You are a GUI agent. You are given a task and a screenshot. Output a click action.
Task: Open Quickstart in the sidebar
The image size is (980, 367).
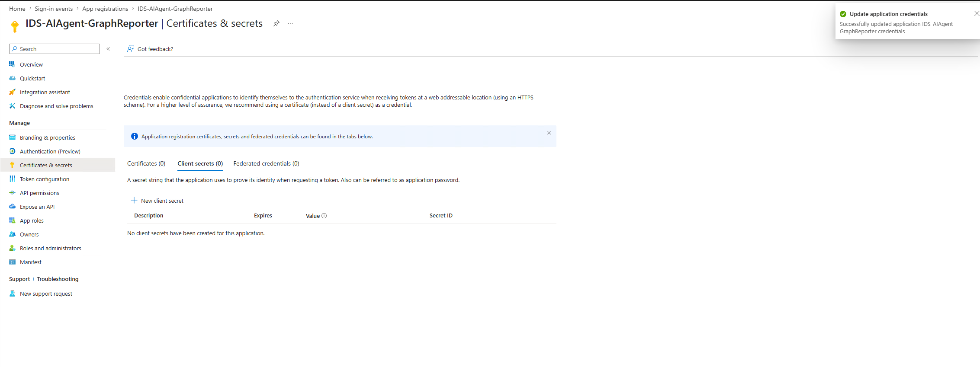coord(32,78)
